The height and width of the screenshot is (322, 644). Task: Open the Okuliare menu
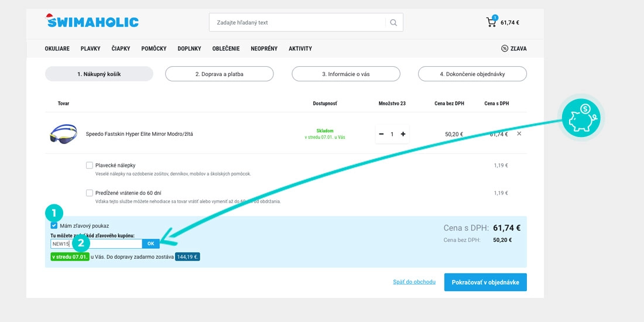pyautogui.click(x=57, y=49)
